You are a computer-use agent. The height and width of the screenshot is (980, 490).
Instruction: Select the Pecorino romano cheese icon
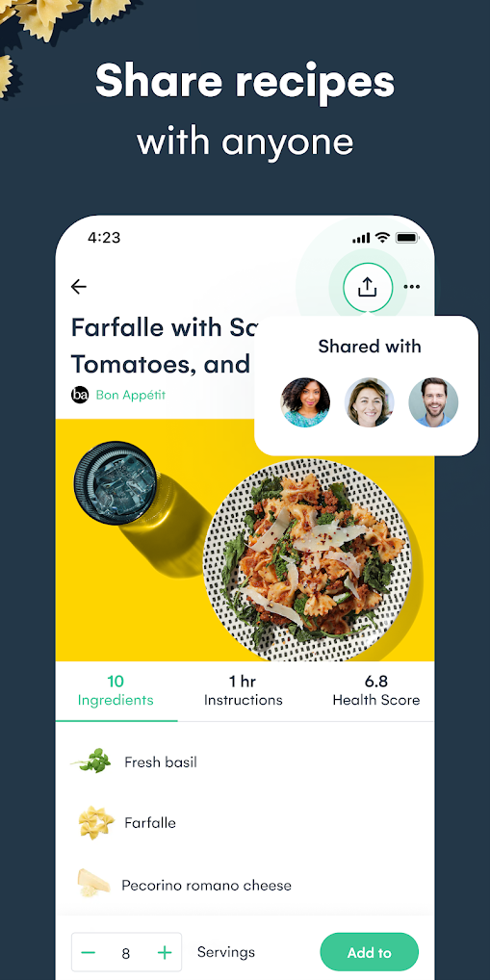(93, 884)
